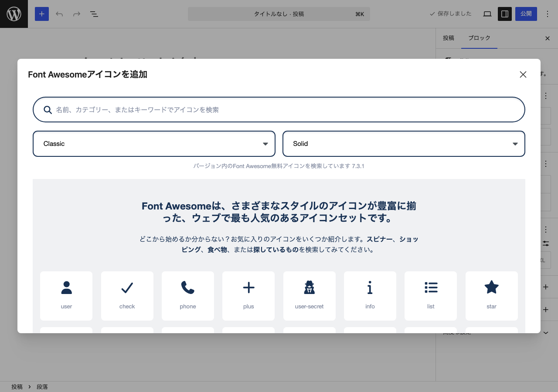Choose the star icon card

coord(492,296)
